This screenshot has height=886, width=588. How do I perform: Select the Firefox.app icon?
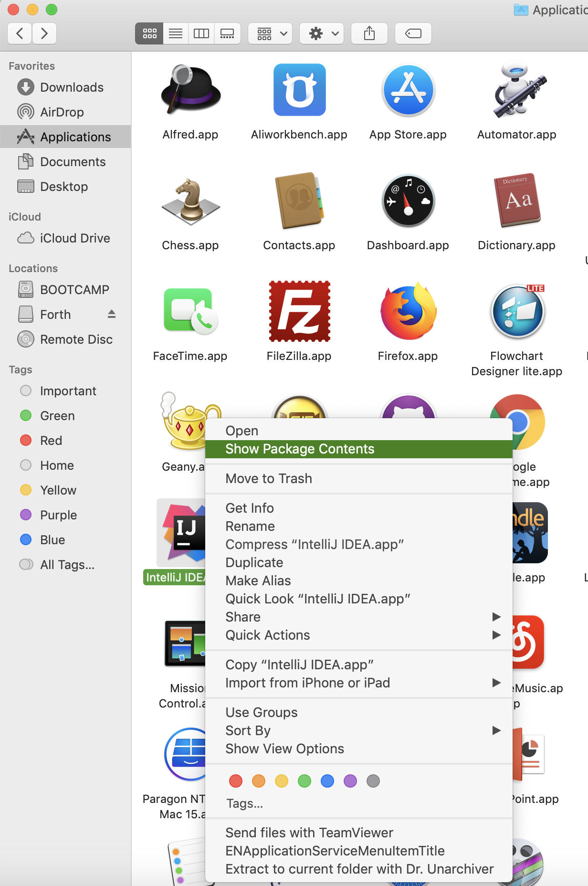point(408,311)
